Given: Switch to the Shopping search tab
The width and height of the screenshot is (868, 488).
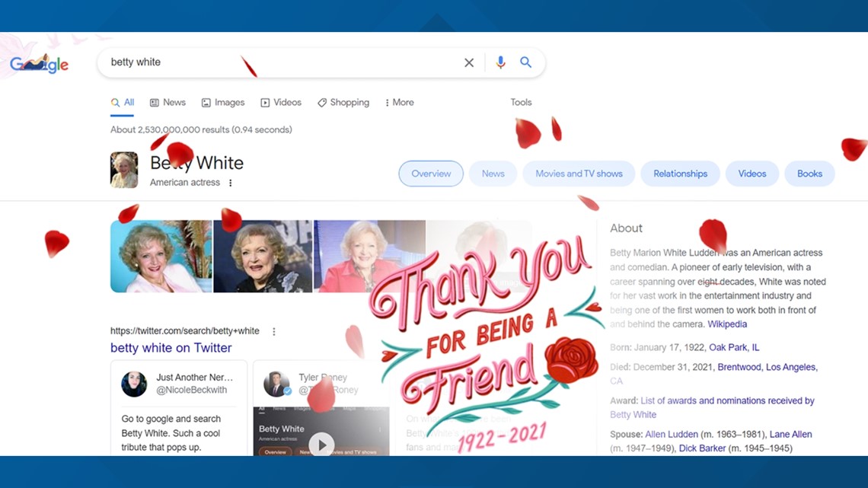Looking at the screenshot, I should tap(343, 102).
